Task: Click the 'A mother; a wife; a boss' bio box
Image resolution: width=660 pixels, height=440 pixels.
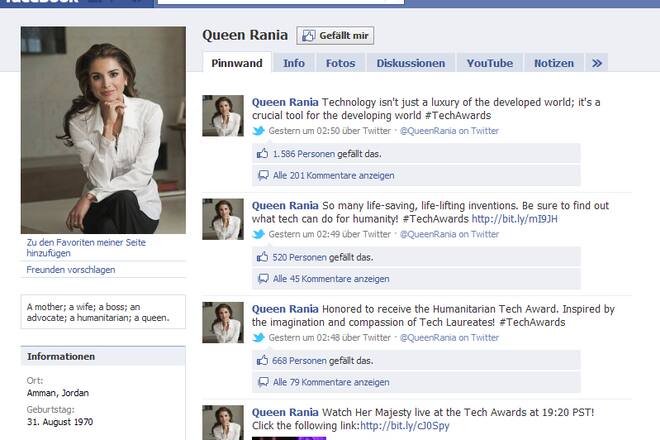Action: coord(103,312)
